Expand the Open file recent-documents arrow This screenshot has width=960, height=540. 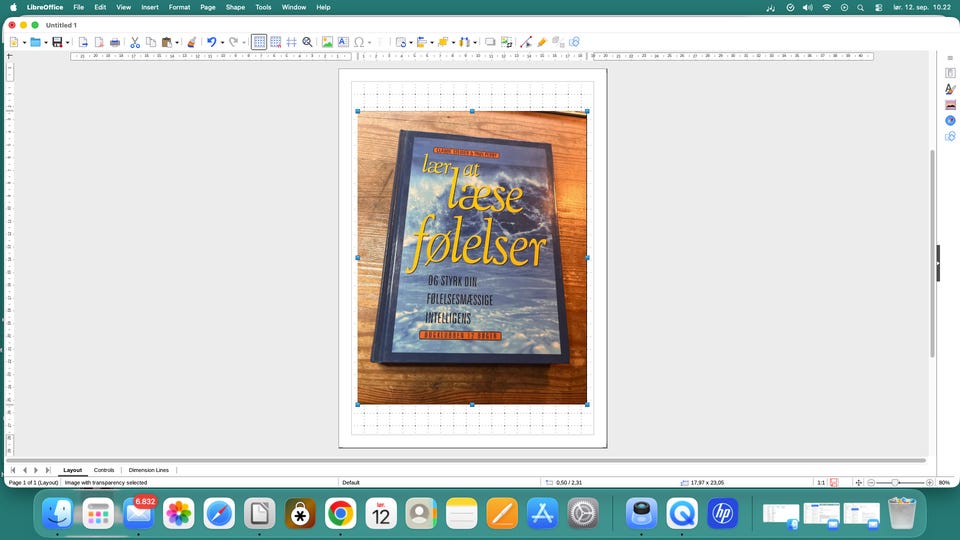point(46,42)
